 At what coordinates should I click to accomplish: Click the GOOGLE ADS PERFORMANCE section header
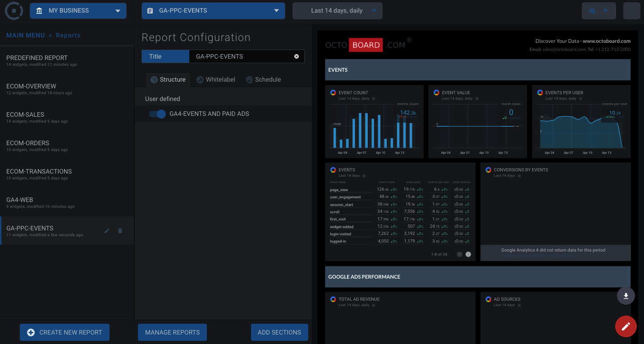[x=478, y=277]
